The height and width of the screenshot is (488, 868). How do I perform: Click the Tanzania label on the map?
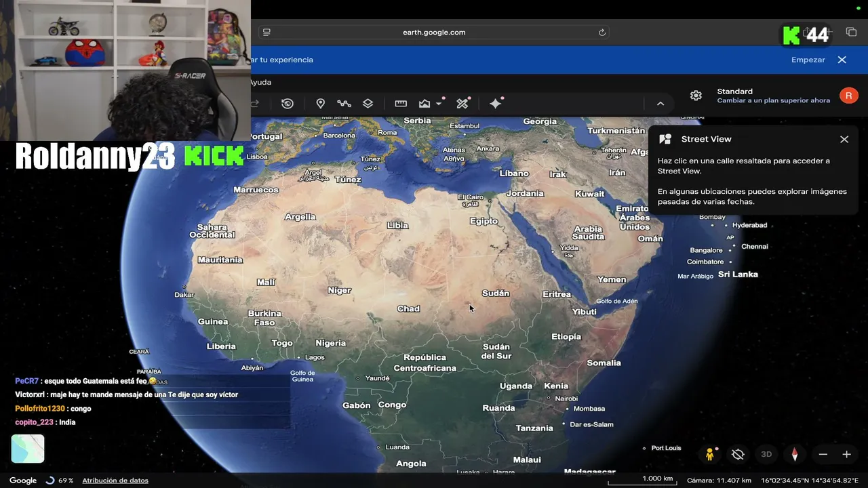coord(534,428)
